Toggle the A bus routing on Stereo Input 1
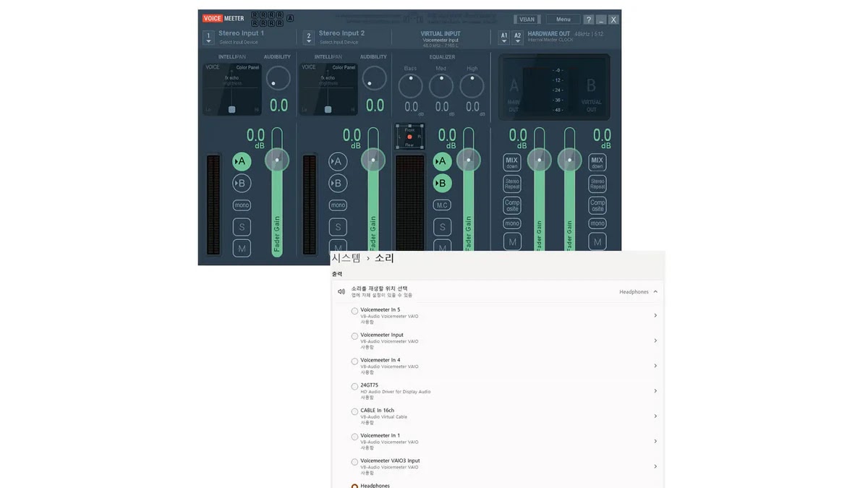 [242, 161]
